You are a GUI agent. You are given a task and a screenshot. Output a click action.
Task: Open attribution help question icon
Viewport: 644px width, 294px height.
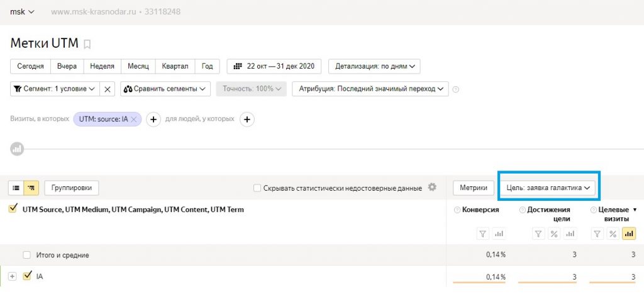pyautogui.click(x=455, y=89)
